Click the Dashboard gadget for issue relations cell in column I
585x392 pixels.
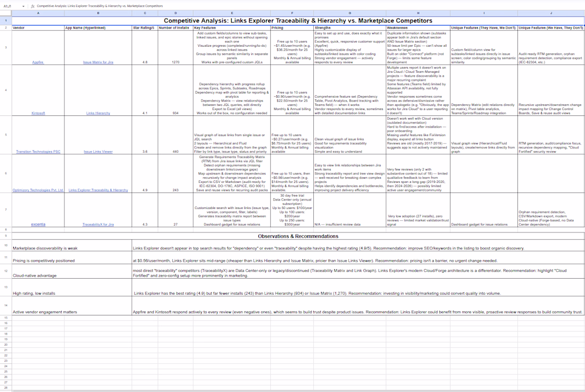[484, 210]
